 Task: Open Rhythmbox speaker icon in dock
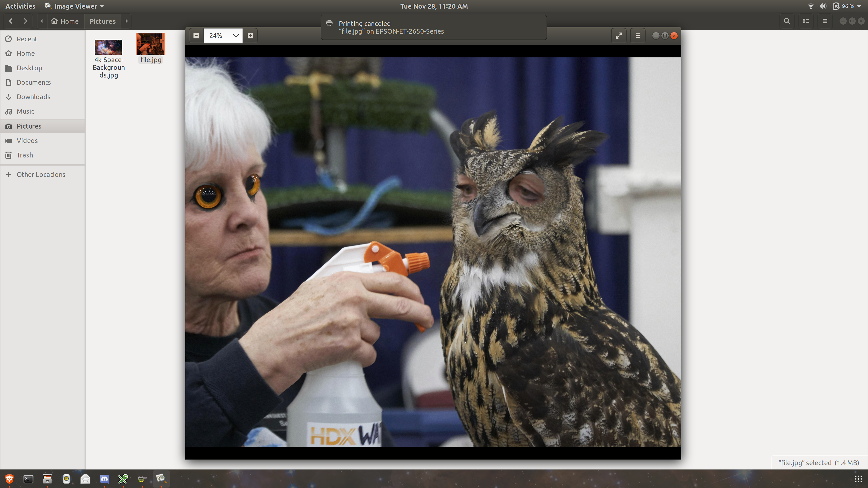coord(66,479)
